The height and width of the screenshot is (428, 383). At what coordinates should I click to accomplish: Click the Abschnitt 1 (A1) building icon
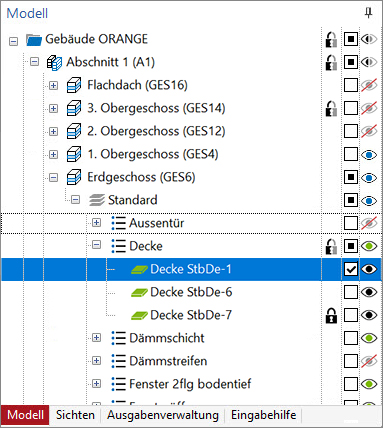tap(54, 62)
